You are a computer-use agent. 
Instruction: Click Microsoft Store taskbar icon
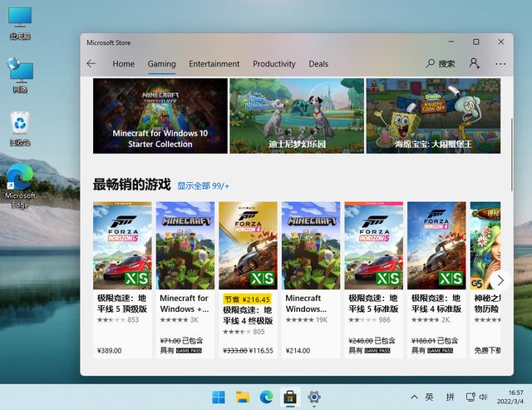pyautogui.click(x=290, y=397)
